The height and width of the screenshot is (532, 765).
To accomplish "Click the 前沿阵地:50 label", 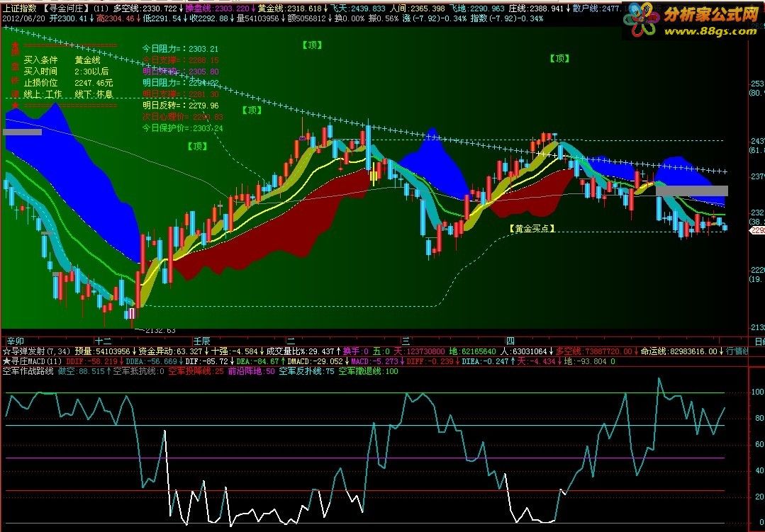I will point(251,372).
